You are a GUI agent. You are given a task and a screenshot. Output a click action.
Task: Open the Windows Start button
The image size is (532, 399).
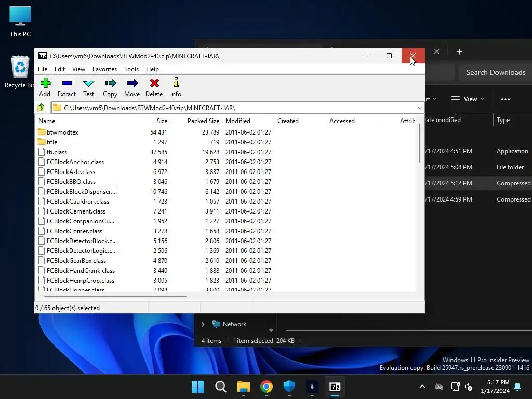tap(197, 387)
